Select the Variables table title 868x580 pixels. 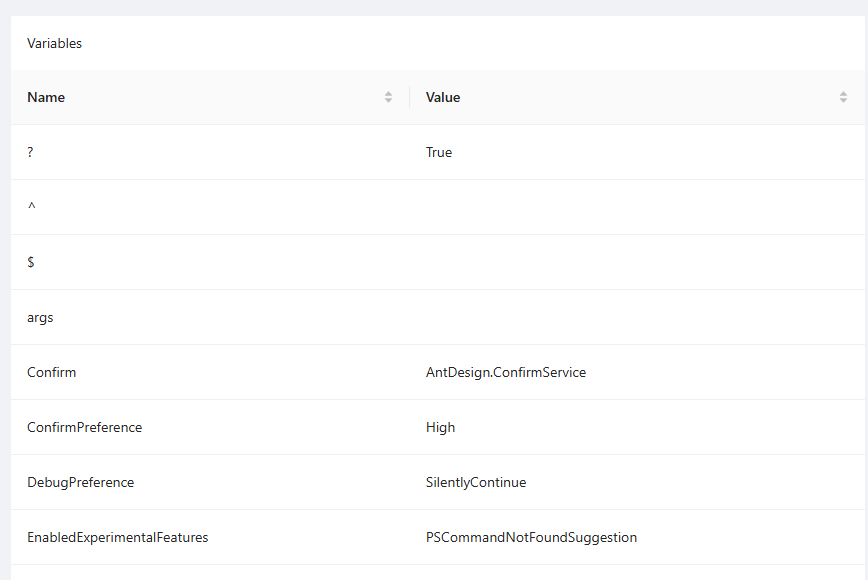point(54,43)
